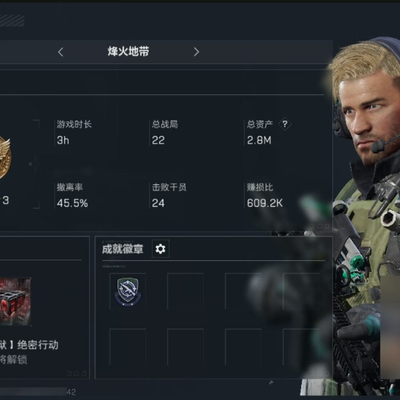Image resolution: width=400 pixels, height=400 pixels.
Task: Open the red supply crate thumbnail
Action: 15,302
